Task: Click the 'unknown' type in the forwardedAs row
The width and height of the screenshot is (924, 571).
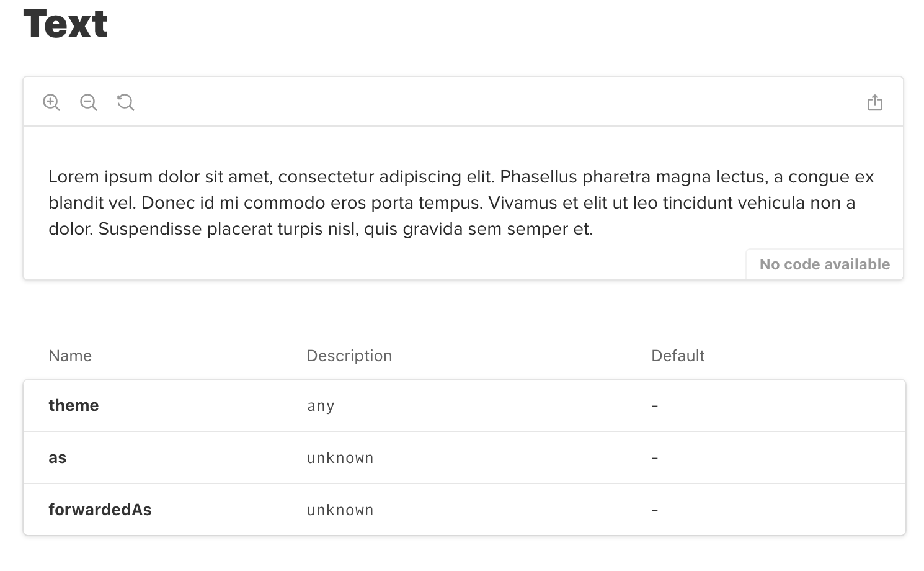Action: (x=340, y=510)
